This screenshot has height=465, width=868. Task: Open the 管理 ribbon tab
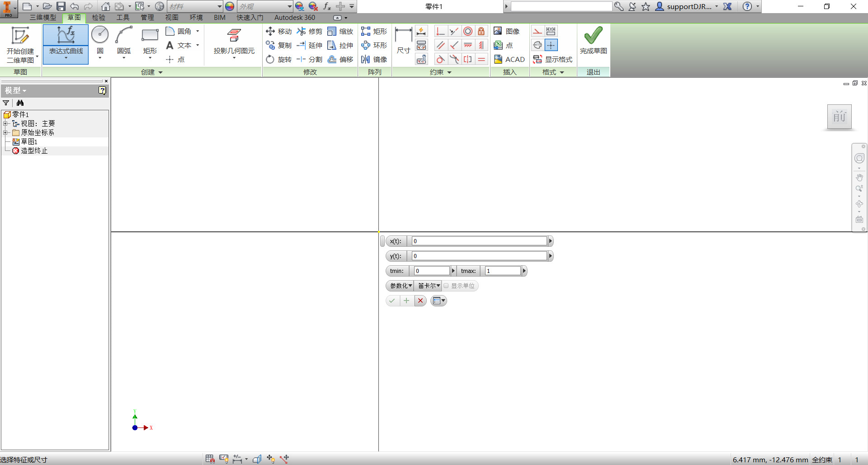[147, 18]
